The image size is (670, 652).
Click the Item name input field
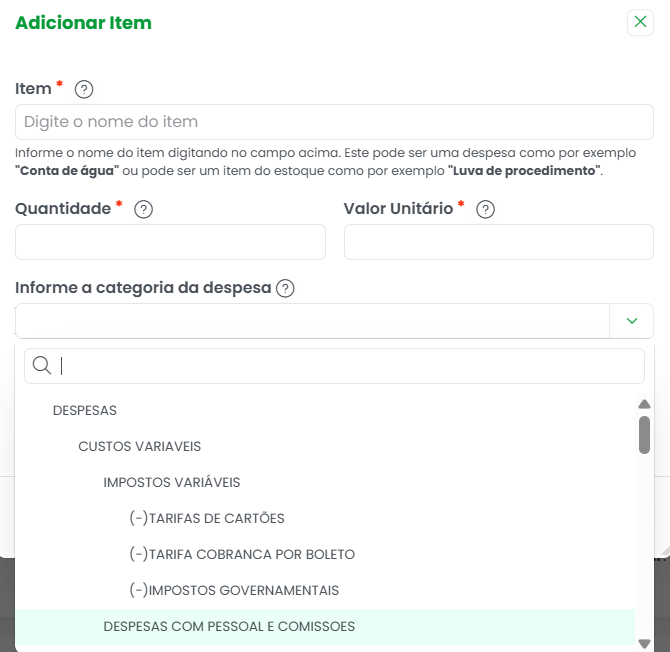coord(334,122)
